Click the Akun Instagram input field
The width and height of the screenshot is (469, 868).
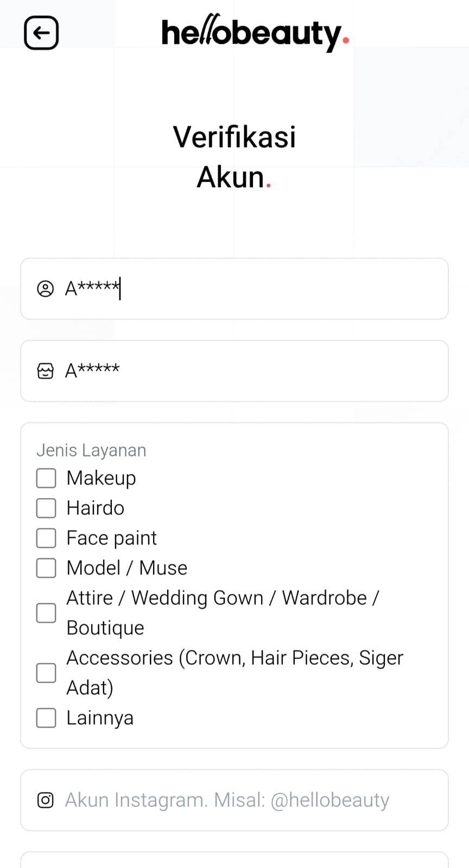click(x=244, y=800)
